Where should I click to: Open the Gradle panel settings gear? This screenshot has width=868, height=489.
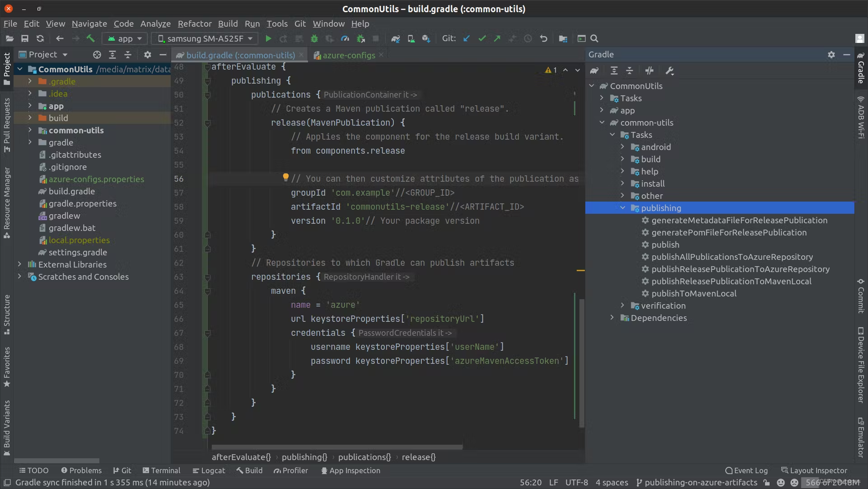tap(831, 54)
